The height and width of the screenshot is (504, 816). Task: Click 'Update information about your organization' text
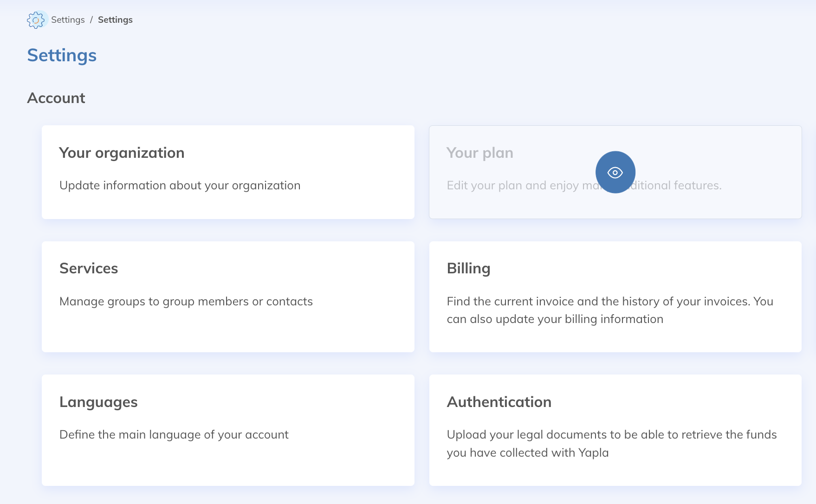(x=180, y=186)
